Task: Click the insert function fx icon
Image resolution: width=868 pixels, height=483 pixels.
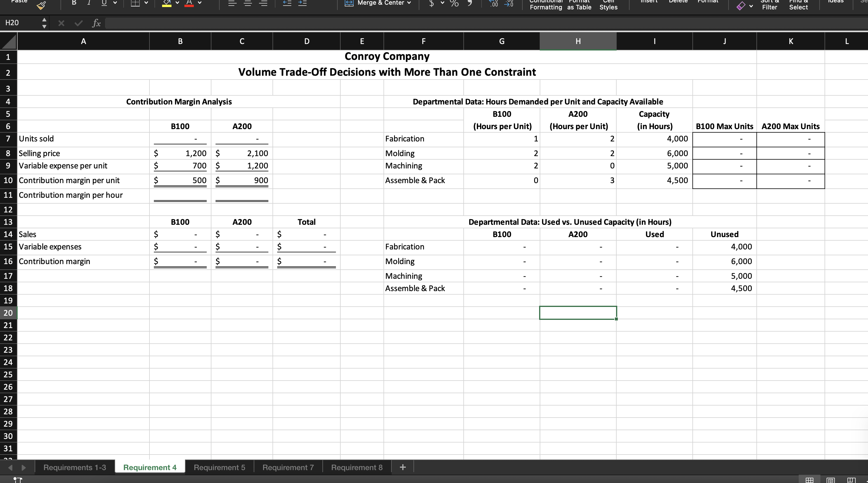Action: point(96,23)
